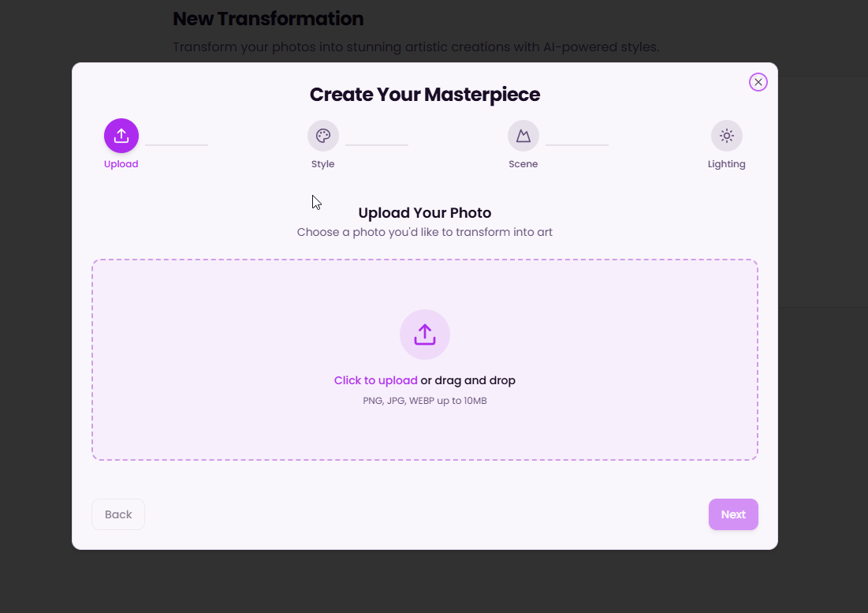Screen dimensions: 868x613
Task: Click the Upload step label
Action: [121, 164]
